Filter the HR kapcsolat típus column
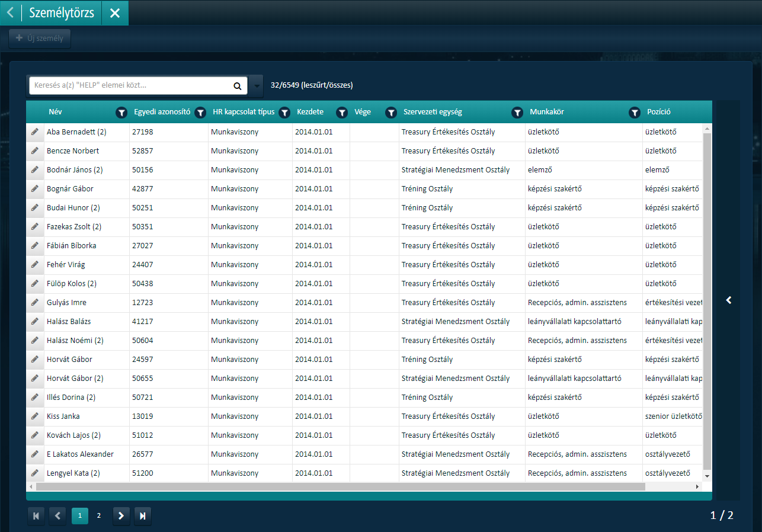This screenshot has width=762, height=532. coord(284,112)
